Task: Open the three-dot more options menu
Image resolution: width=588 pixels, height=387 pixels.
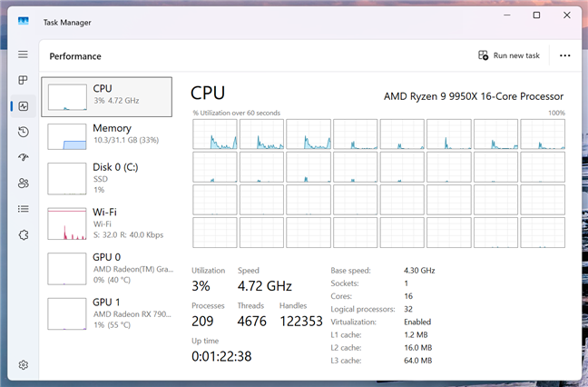Action: 564,55
